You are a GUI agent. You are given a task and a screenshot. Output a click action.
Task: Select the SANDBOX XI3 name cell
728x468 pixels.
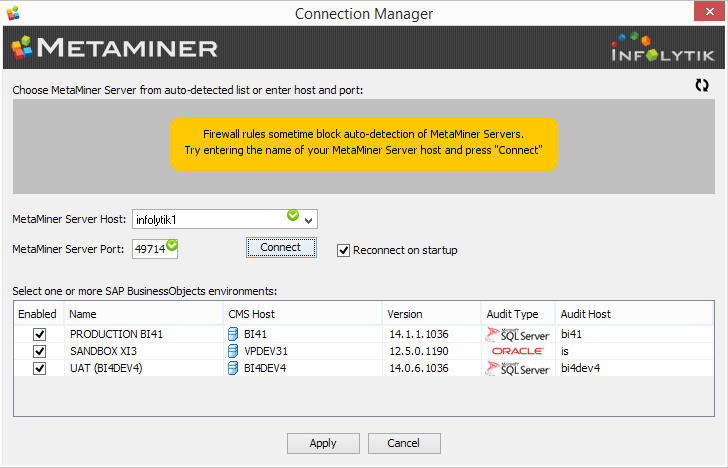coord(143,351)
